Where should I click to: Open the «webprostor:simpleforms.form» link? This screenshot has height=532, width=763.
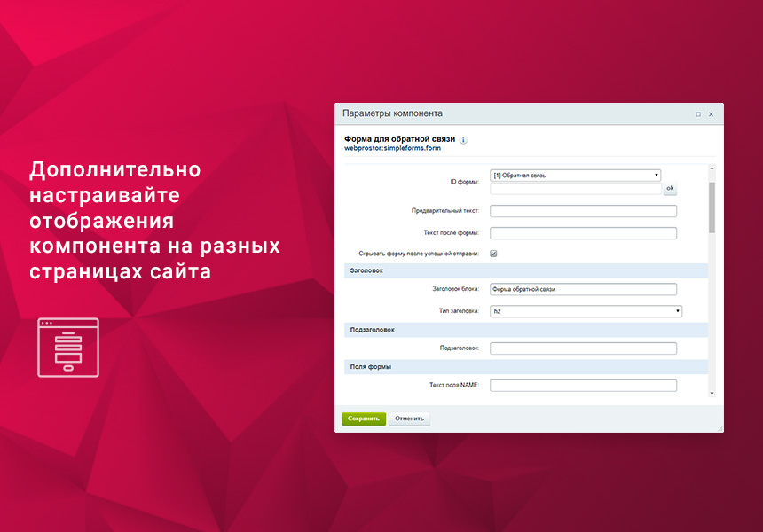point(391,150)
